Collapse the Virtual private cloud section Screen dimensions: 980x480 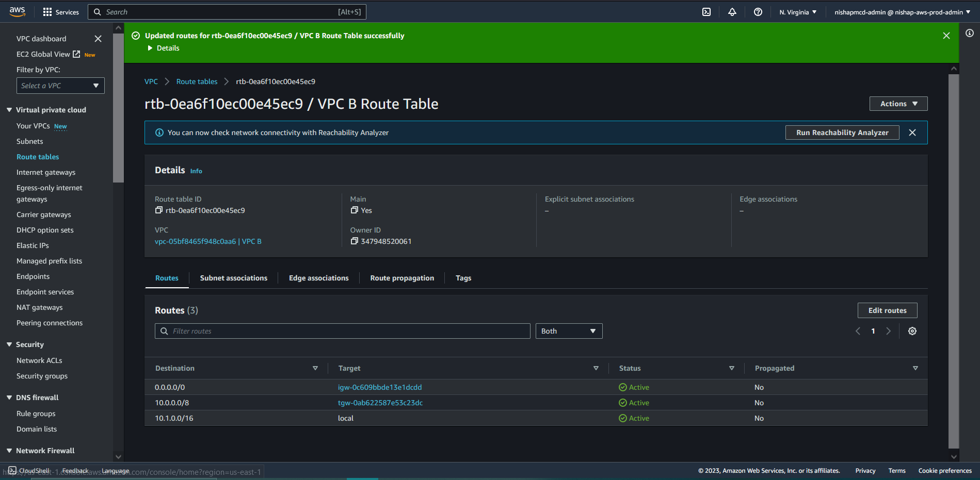9,110
